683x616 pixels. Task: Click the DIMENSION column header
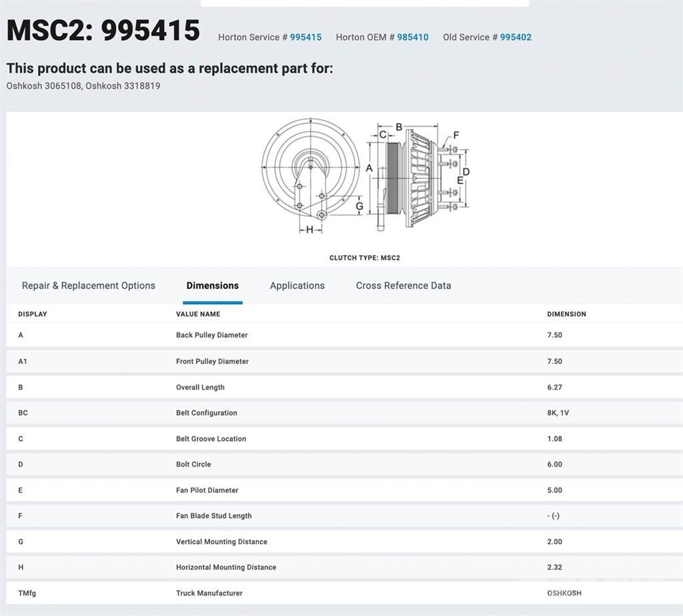pyautogui.click(x=566, y=314)
